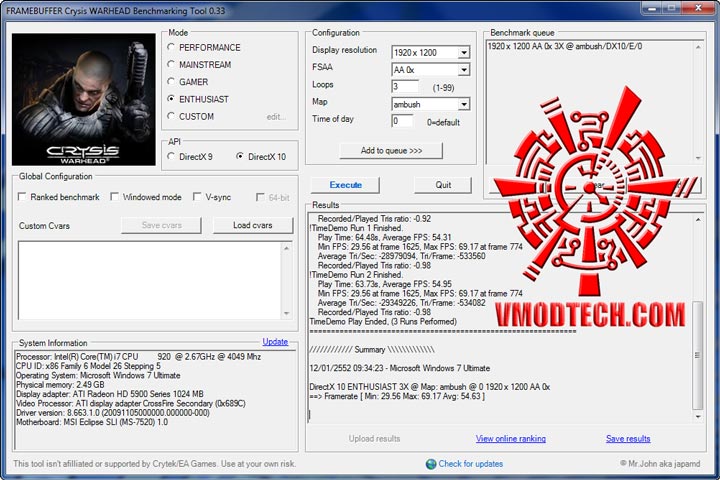Screen dimensions: 720x480
Task: Click the TimeDemo Run 2 Finished line
Action: [x=356, y=275]
